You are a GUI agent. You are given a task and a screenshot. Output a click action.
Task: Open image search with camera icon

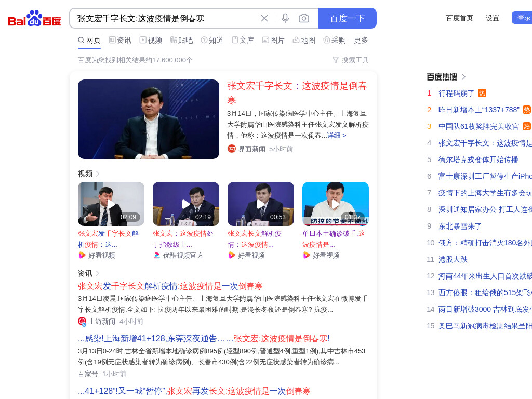coord(304,18)
